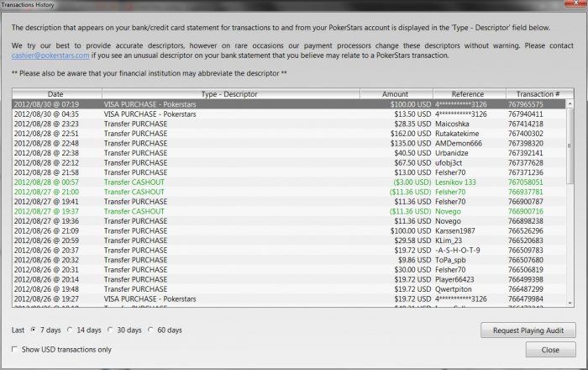The height and width of the screenshot is (370, 588).
Task: Click the scrollbar up arrow in transactions list
Action: point(570,103)
